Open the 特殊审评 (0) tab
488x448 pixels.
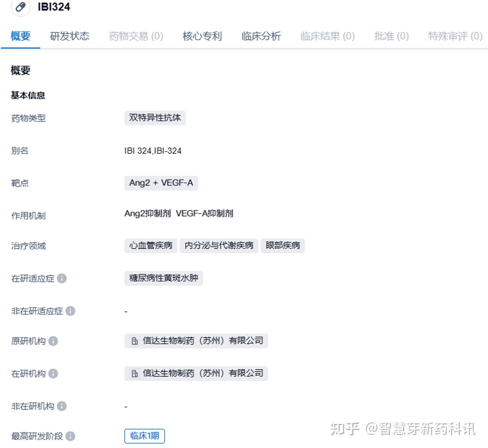(x=455, y=36)
